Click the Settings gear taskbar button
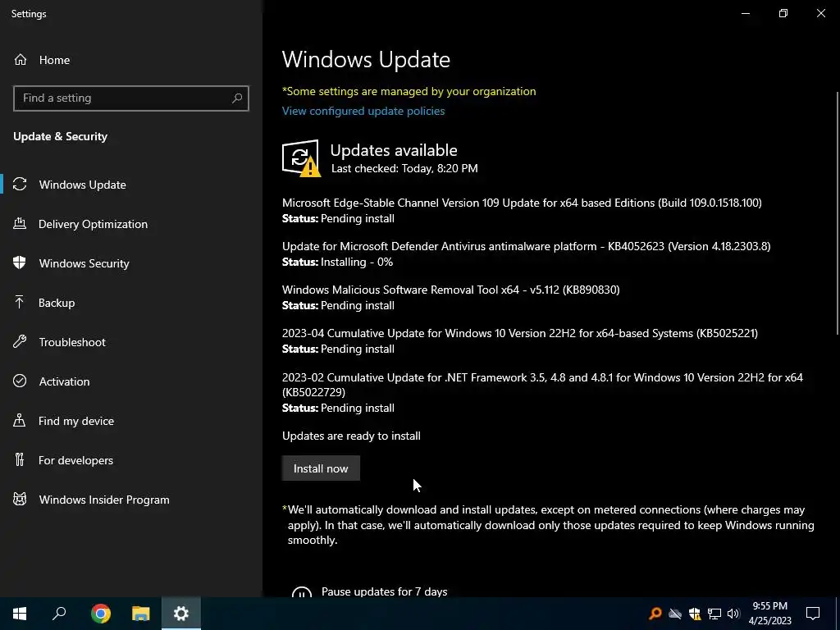Screen dimensions: 840x630 (181, 614)
